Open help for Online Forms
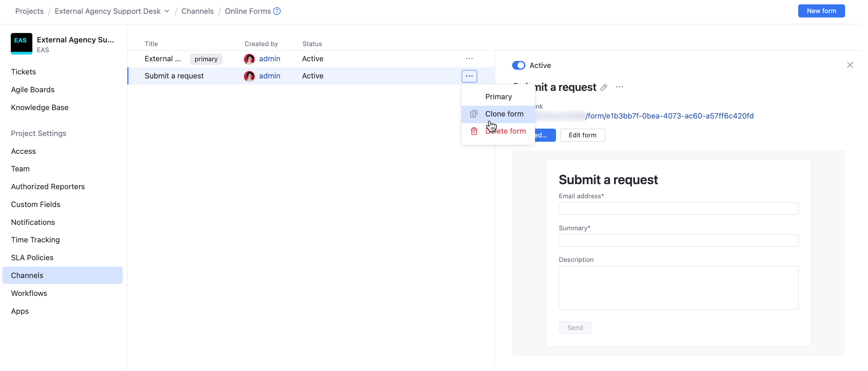Screen dimensions: 868x371 pyautogui.click(x=276, y=11)
